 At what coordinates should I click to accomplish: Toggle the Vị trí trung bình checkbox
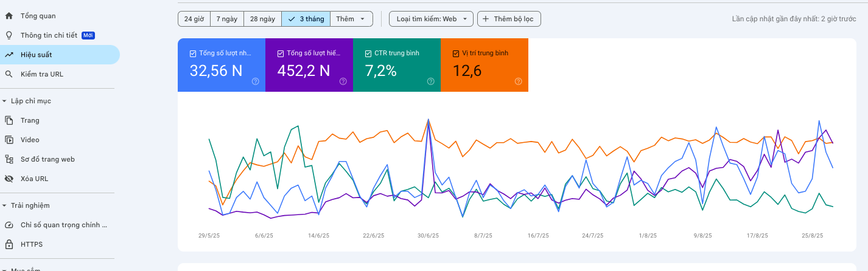pos(456,53)
